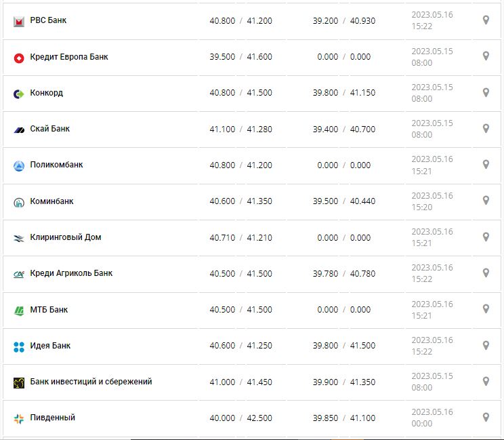Image resolution: width=504 pixels, height=440 pixels.
Task: Open the map pin for Креди Агриколь Банк
Action: [x=486, y=273]
